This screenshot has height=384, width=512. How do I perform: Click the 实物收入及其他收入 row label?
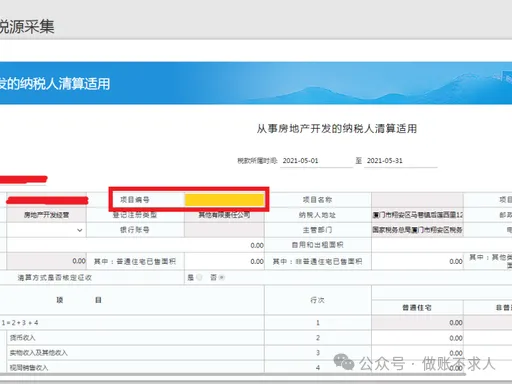[39, 353]
